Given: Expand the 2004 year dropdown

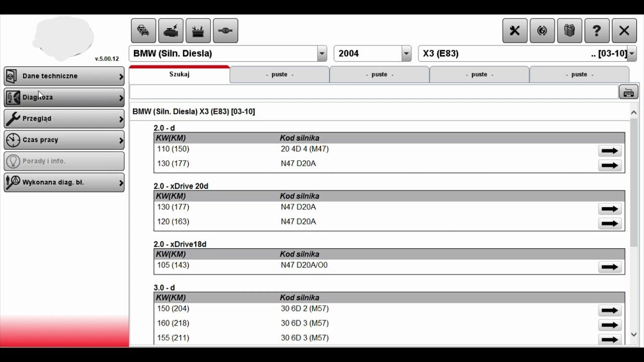Looking at the screenshot, I should (x=406, y=53).
